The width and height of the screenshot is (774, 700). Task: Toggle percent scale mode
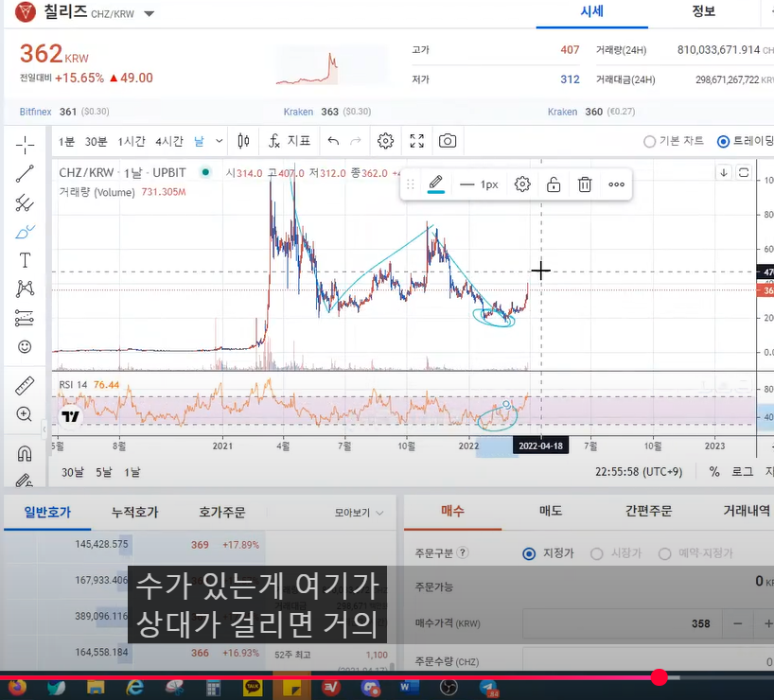pos(713,472)
